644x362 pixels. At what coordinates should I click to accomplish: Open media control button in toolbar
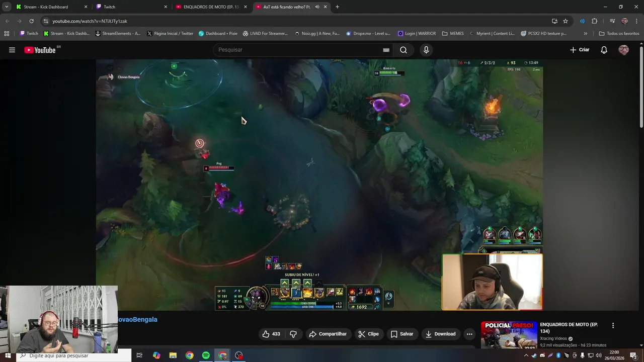[612, 21]
